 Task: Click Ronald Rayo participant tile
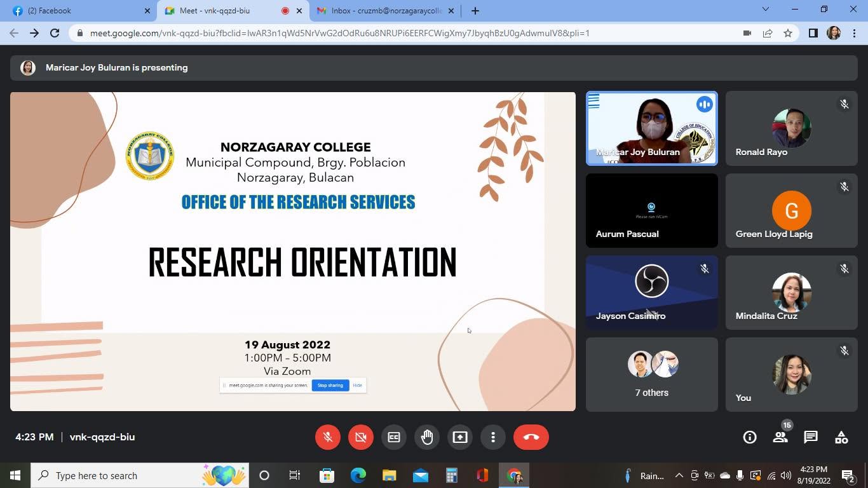coord(791,128)
